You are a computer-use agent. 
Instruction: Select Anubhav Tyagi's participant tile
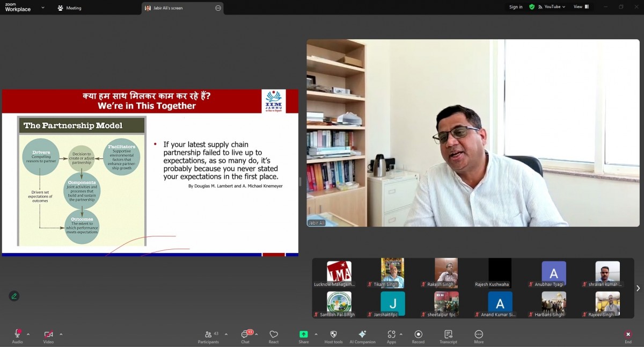point(553,274)
